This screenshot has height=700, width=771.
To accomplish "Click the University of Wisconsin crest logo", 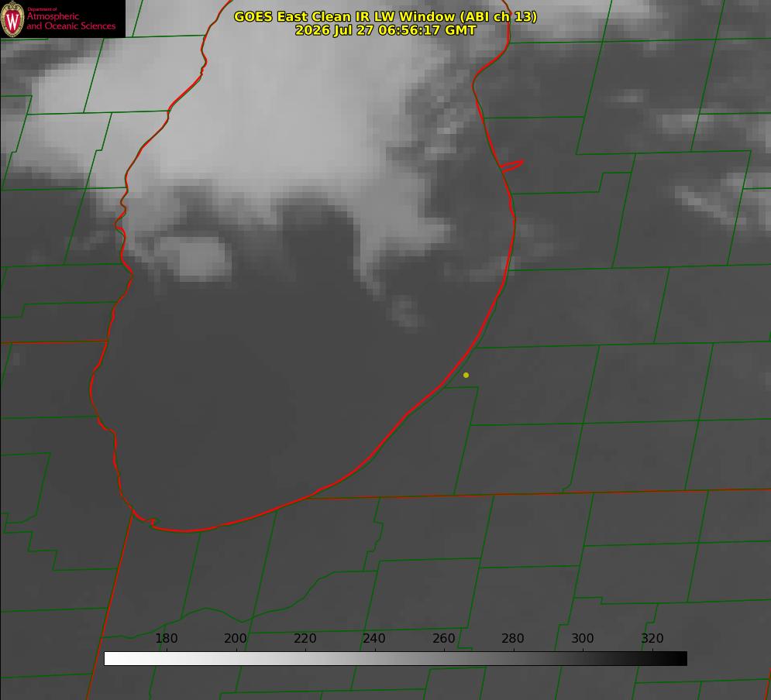I will click(12, 19).
